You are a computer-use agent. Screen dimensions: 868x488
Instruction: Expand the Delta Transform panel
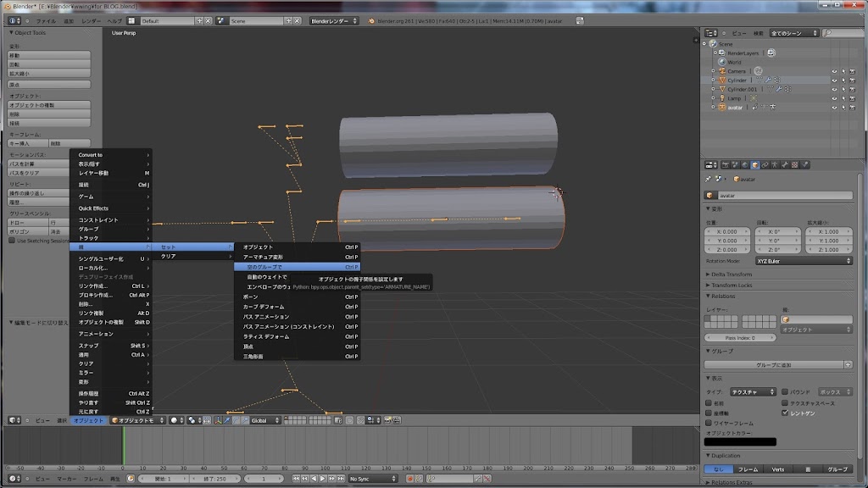[x=729, y=274]
